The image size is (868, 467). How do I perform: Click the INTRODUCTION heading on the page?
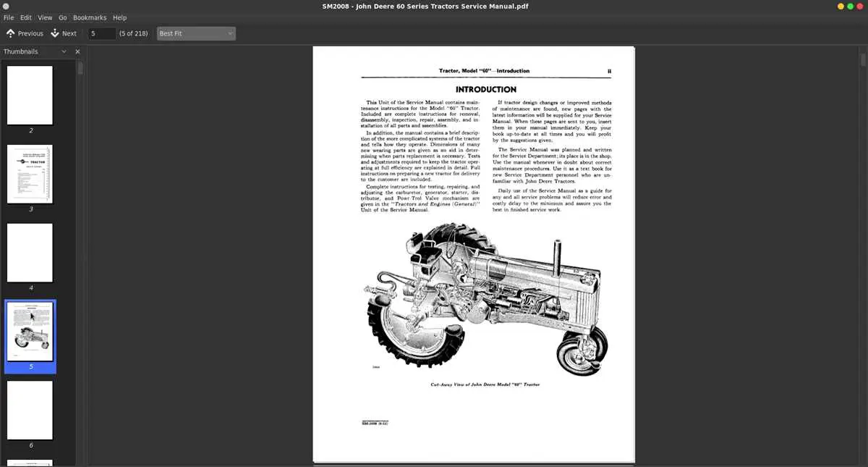486,90
